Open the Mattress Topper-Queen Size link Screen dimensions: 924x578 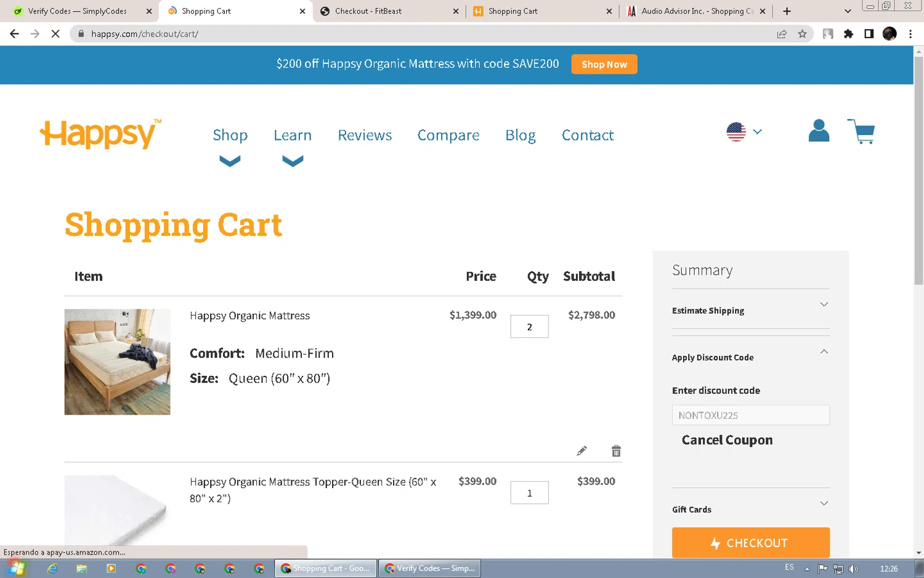point(313,490)
